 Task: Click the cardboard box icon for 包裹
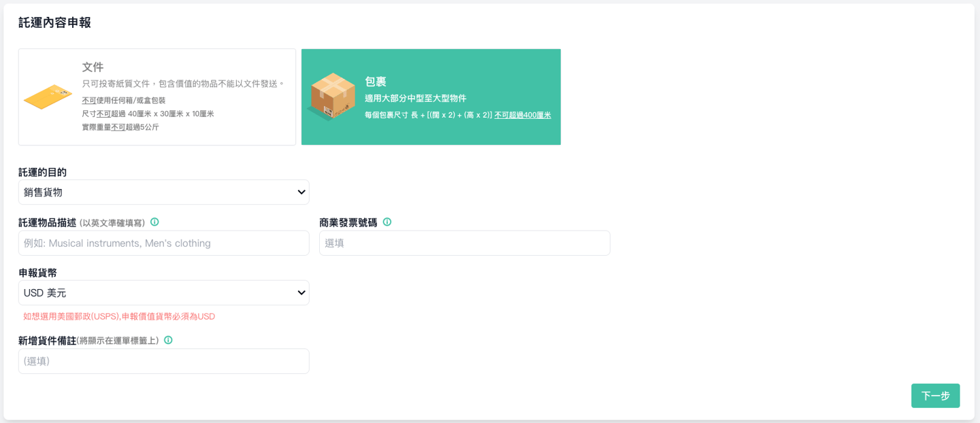331,97
